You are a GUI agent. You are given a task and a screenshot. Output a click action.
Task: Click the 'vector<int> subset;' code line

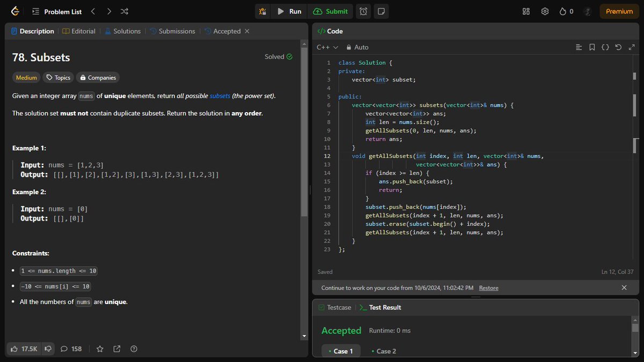click(384, 79)
